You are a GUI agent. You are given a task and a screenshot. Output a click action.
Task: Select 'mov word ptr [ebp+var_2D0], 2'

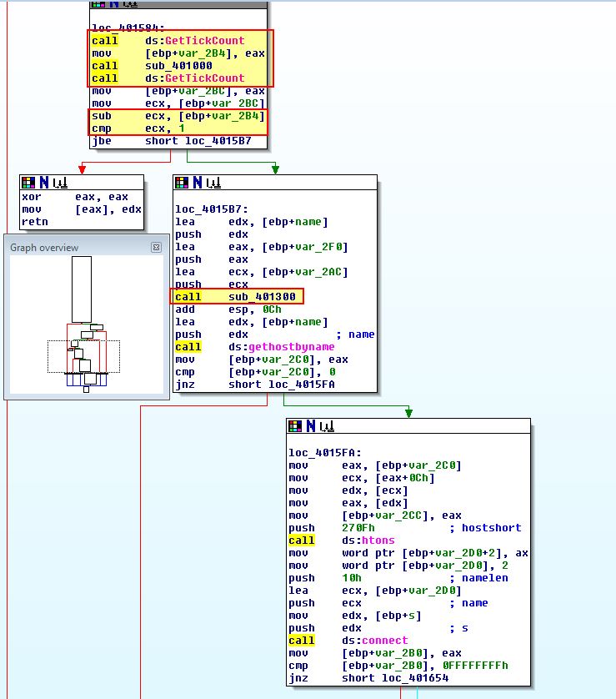pyautogui.click(x=398, y=566)
